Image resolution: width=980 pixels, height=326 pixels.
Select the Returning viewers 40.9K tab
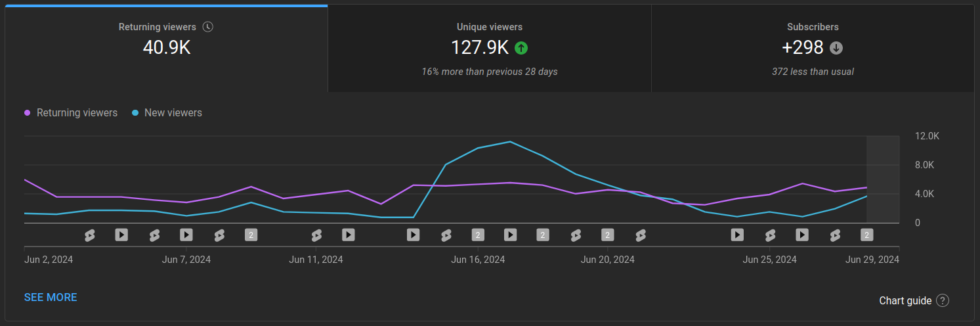(165, 49)
